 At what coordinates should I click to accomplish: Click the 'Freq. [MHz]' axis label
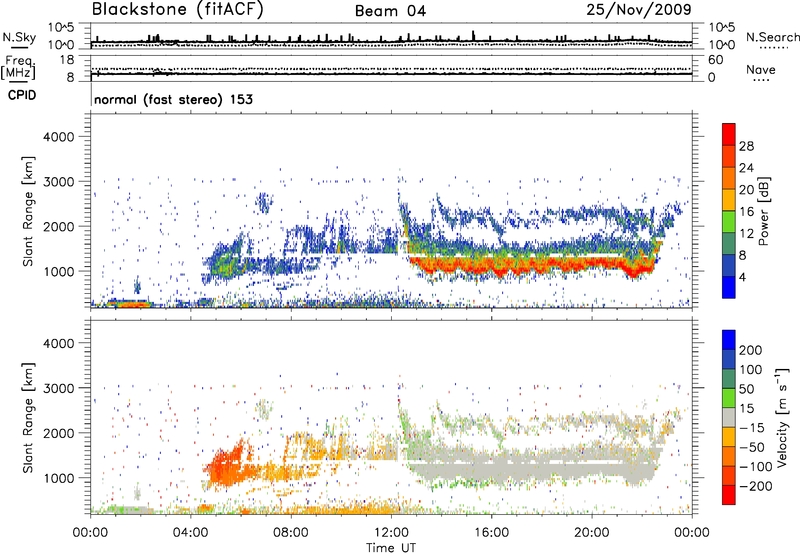(x=18, y=67)
